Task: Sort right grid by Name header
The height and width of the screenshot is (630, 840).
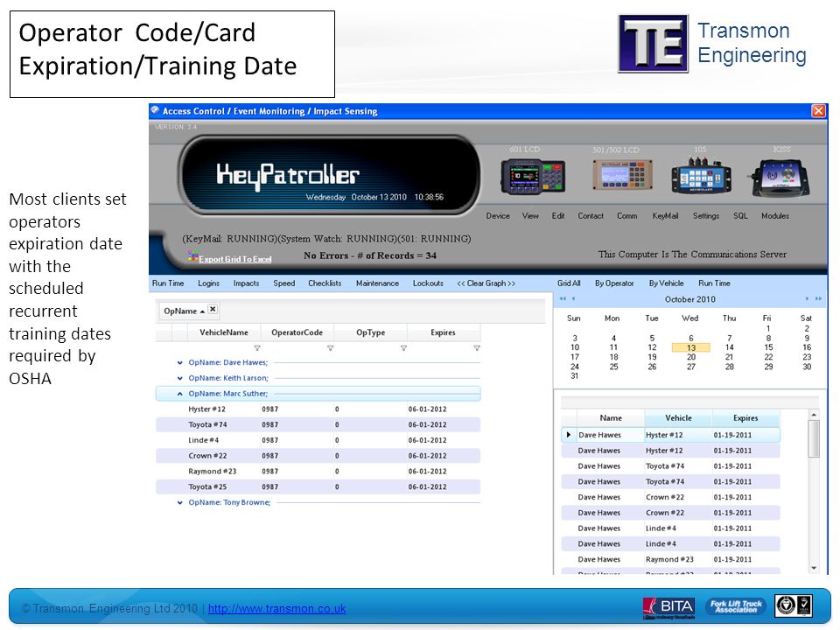Action: [x=611, y=418]
